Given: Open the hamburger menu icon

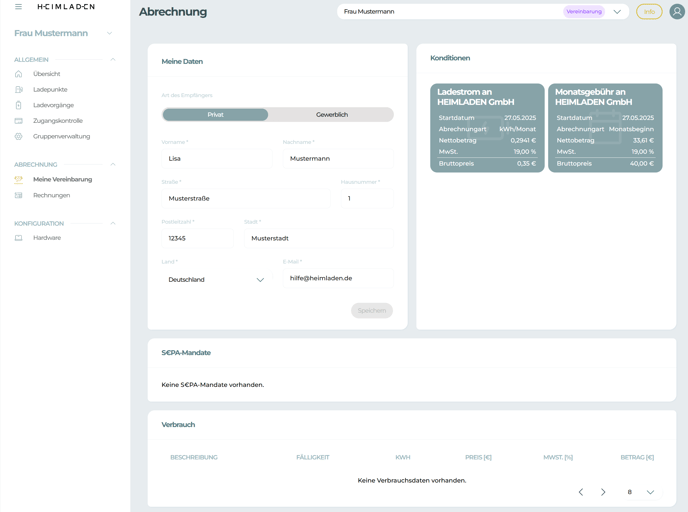Looking at the screenshot, I should [x=18, y=7].
